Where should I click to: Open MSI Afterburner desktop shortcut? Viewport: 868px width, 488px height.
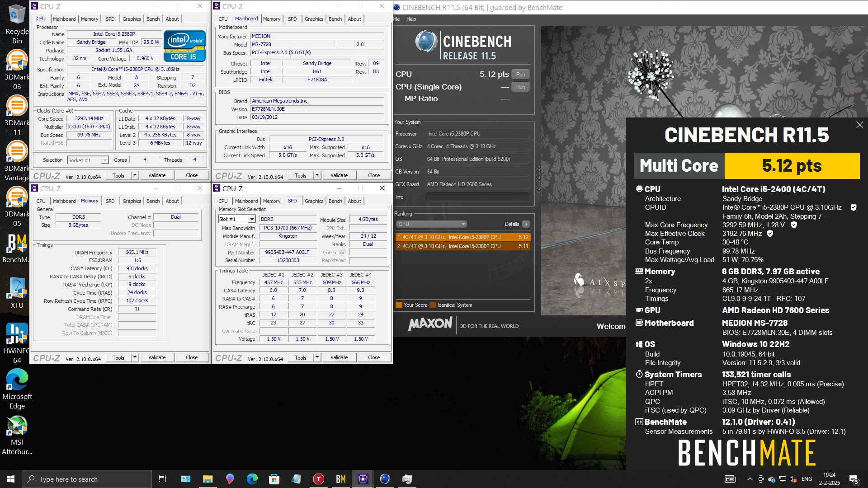coord(17,435)
